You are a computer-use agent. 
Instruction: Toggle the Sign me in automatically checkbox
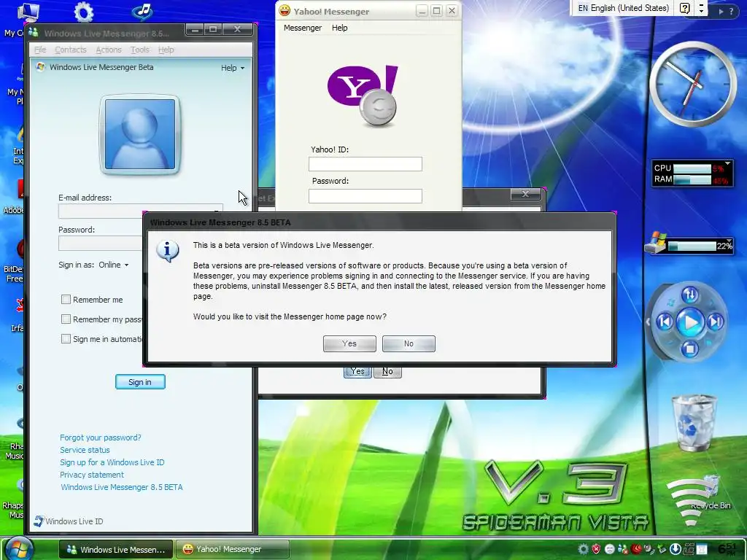pos(66,339)
